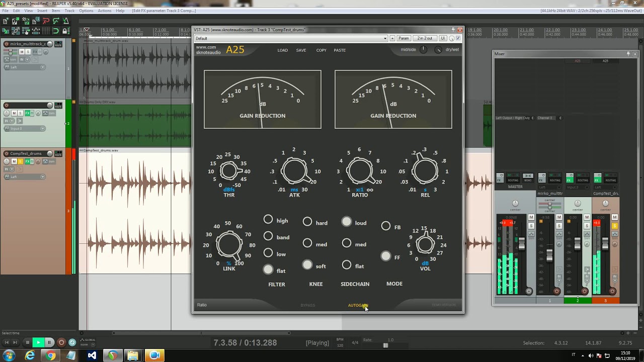Open the Left input dropdown on CompTest_drums
This screenshot has height=362, width=644.
(25, 177)
